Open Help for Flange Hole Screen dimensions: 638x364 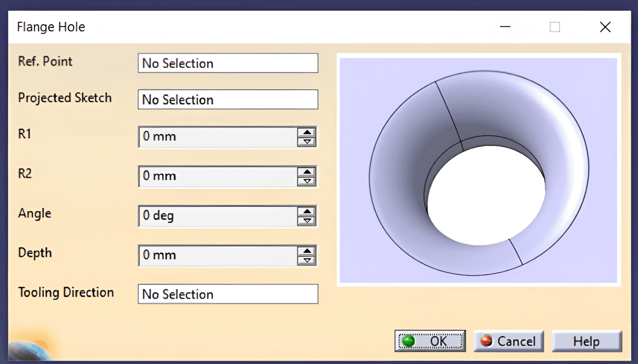tap(587, 341)
